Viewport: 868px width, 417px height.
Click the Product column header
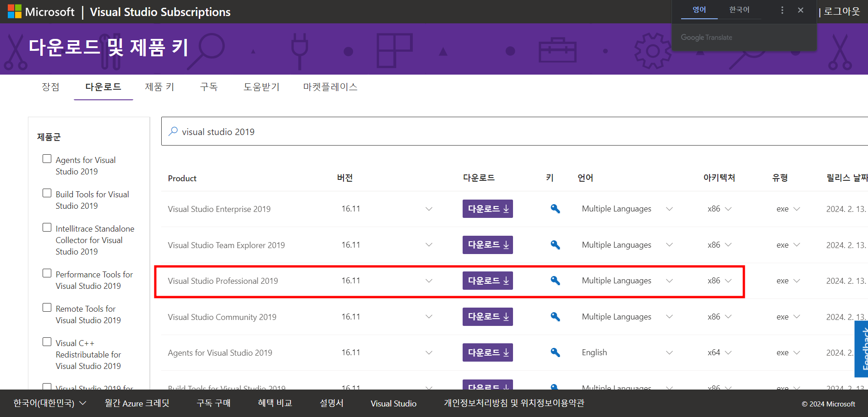point(182,179)
